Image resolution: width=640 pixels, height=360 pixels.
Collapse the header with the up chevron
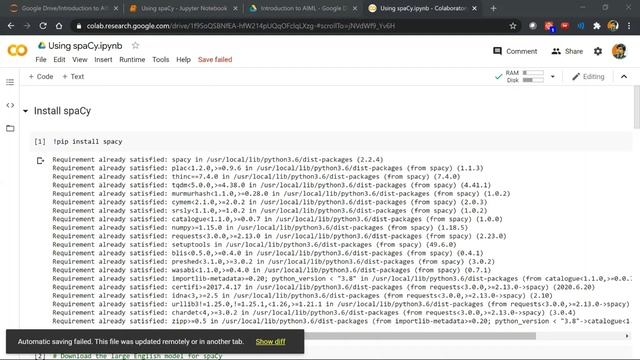tap(624, 76)
